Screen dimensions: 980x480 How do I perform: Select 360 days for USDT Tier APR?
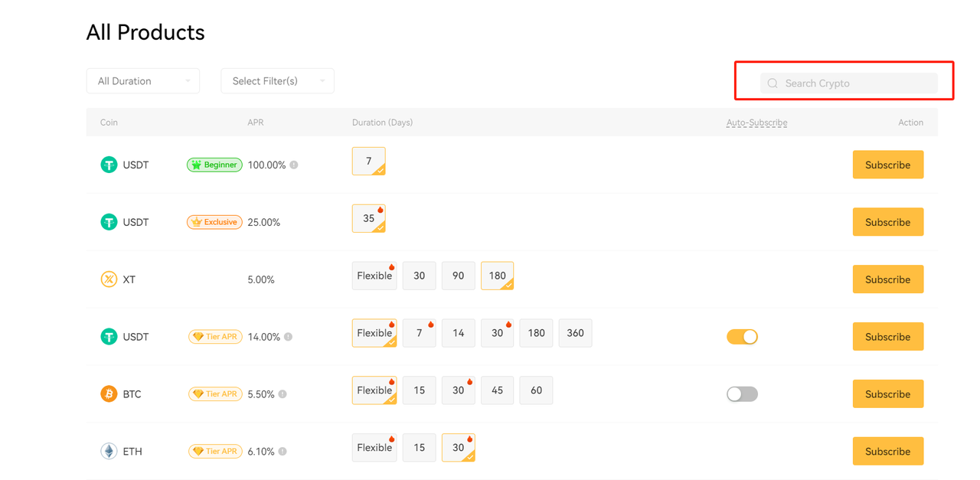click(575, 333)
